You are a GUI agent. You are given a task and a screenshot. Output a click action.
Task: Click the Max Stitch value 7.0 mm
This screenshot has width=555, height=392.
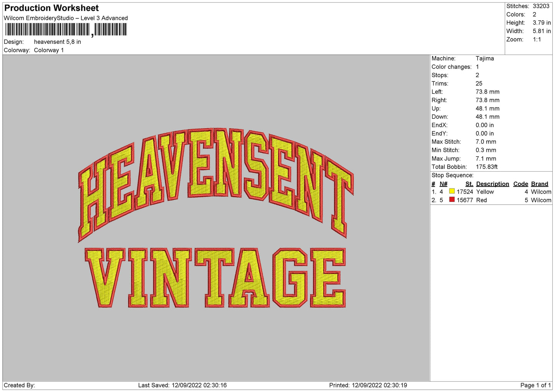[x=486, y=142]
